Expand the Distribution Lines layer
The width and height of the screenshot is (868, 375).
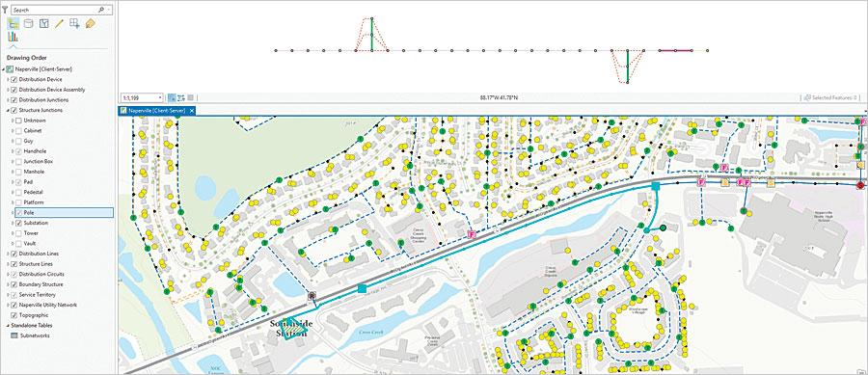point(8,254)
